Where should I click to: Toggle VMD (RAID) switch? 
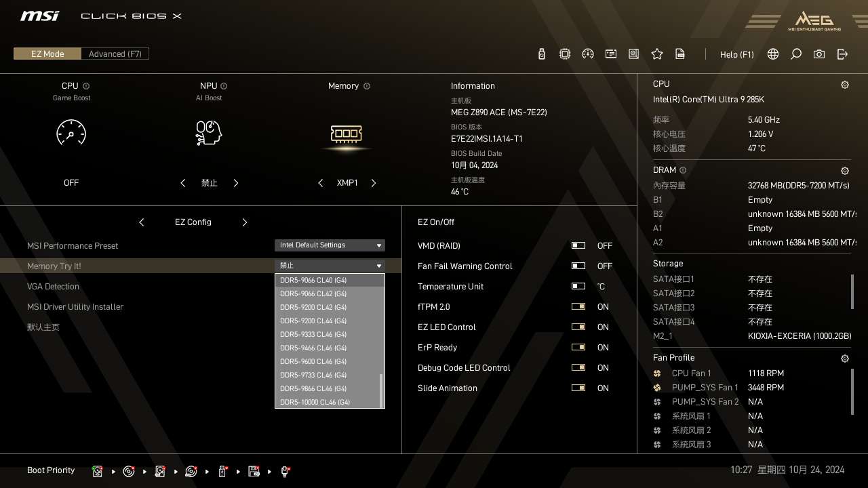[x=578, y=246]
